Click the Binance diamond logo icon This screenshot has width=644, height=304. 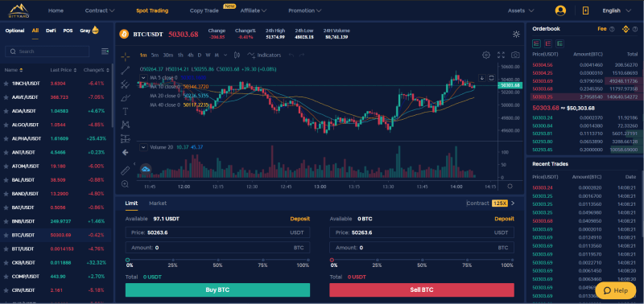click(x=626, y=29)
